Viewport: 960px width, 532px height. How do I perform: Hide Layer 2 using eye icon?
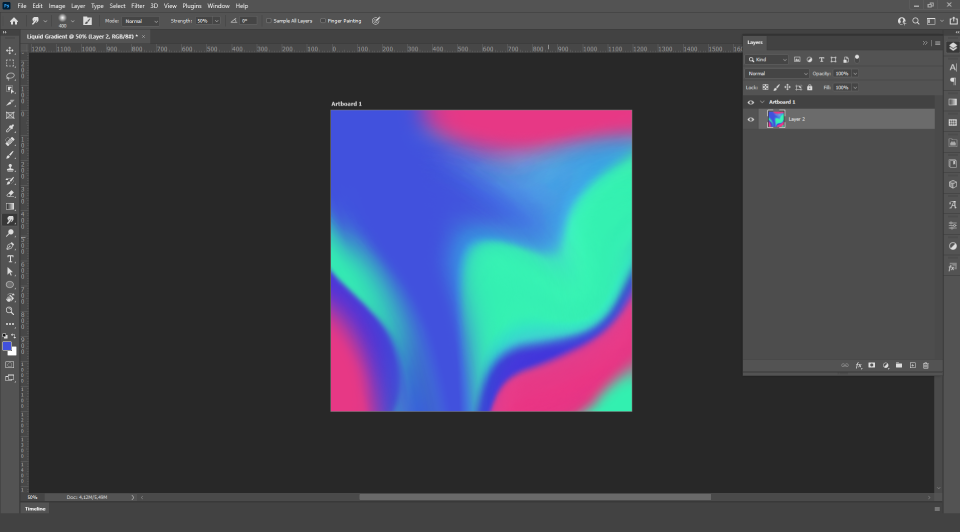pos(751,119)
